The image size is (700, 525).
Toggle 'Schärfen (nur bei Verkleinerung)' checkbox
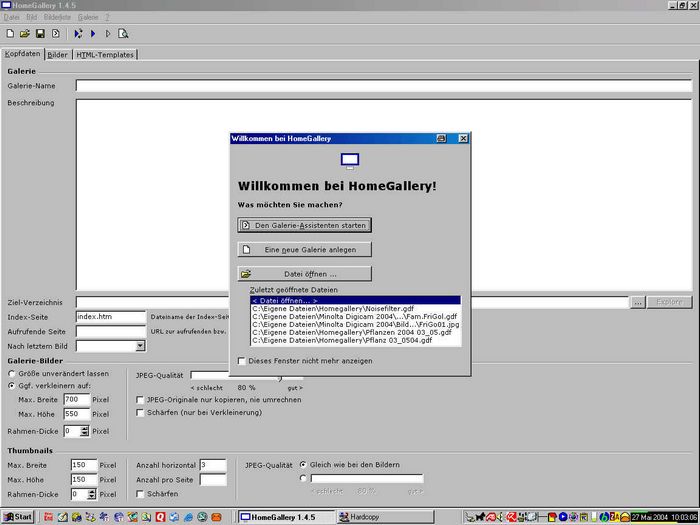140,412
